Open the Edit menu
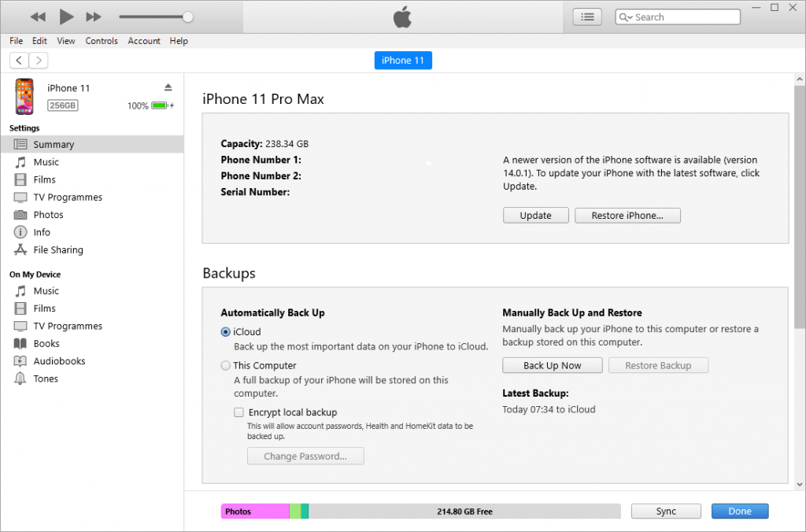Viewport: 806px width, 532px height. [x=39, y=41]
